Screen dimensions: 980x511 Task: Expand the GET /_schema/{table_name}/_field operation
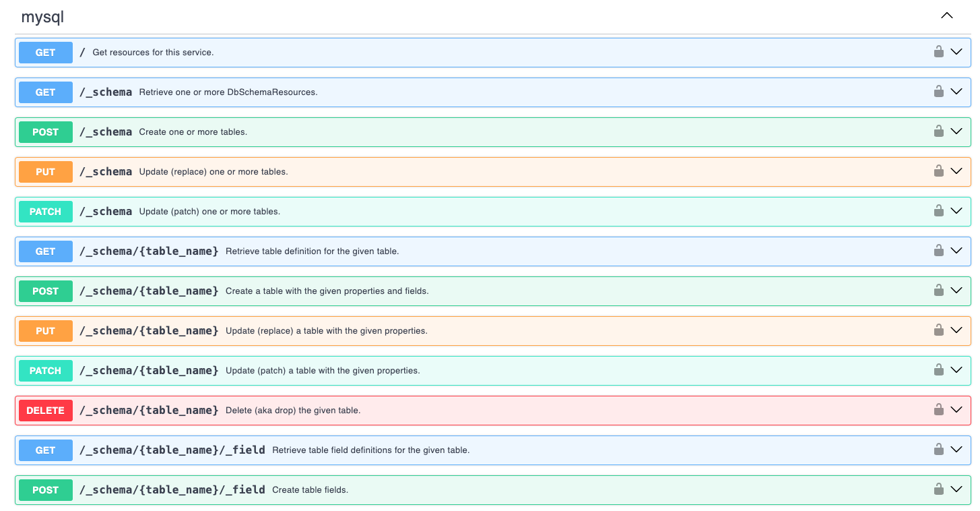956,450
